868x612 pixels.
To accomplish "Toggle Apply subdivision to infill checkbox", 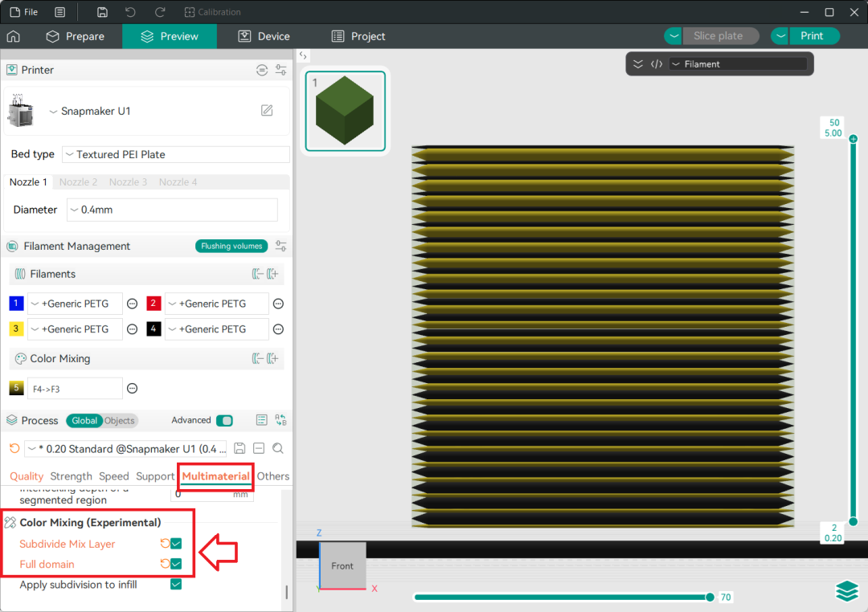I will pos(176,585).
